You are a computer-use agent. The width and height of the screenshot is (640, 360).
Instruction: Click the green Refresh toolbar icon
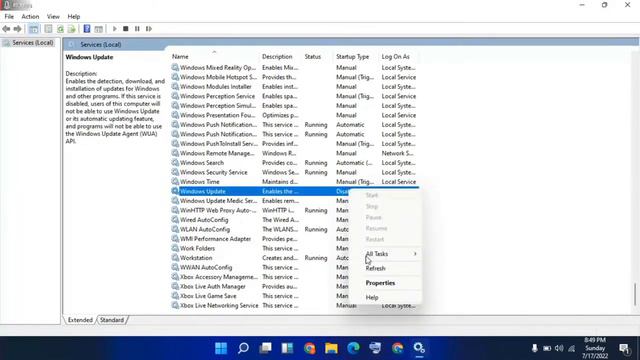click(60, 29)
